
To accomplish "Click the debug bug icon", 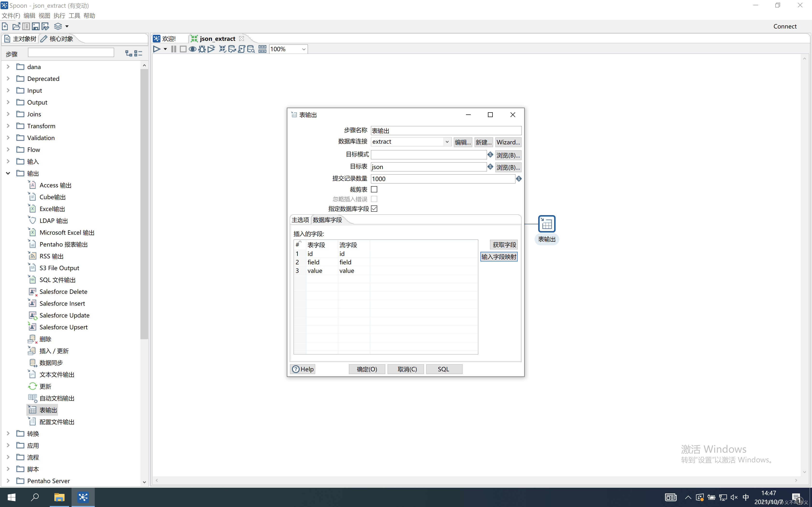I will pos(202,49).
